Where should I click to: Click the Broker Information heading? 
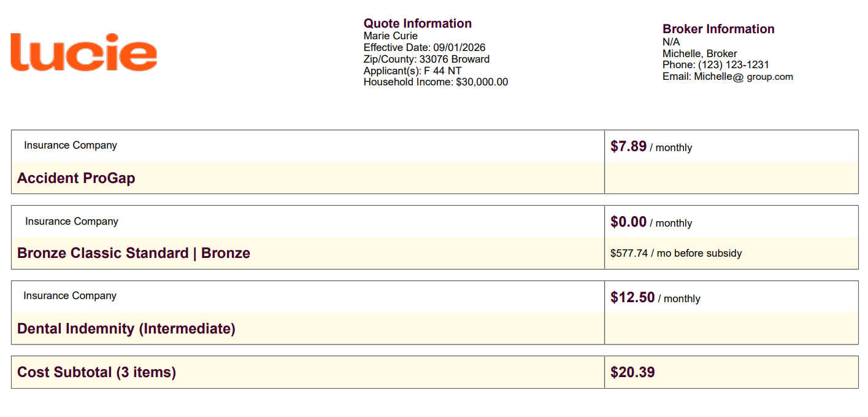click(718, 29)
